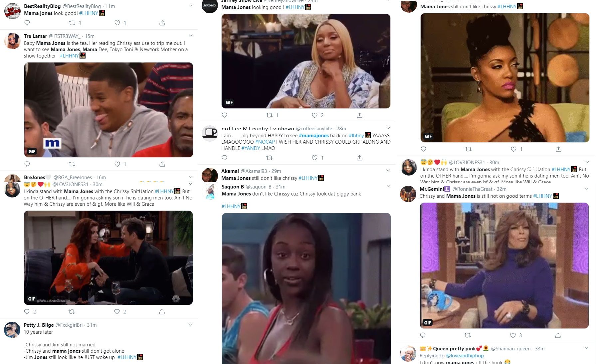Like BestRealityBlog's Mama Jones tweet
Screen dimensions: 598x364
(x=117, y=23)
